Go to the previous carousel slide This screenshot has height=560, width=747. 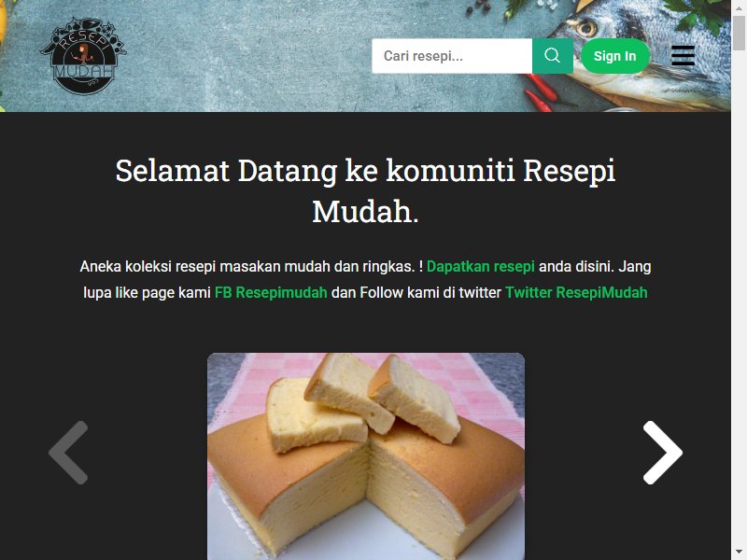pos(68,453)
